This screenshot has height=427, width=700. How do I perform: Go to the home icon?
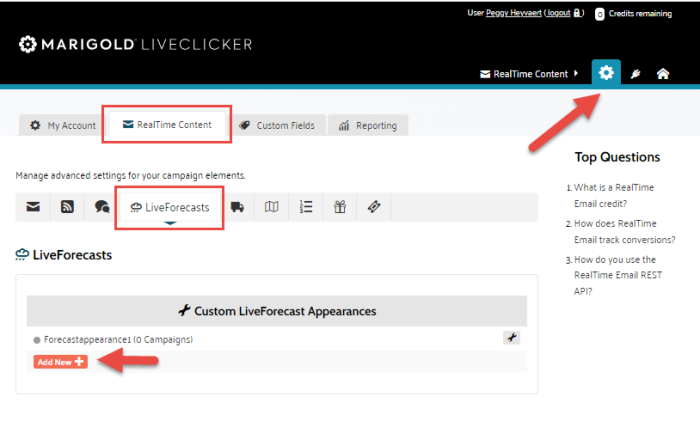click(662, 74)
